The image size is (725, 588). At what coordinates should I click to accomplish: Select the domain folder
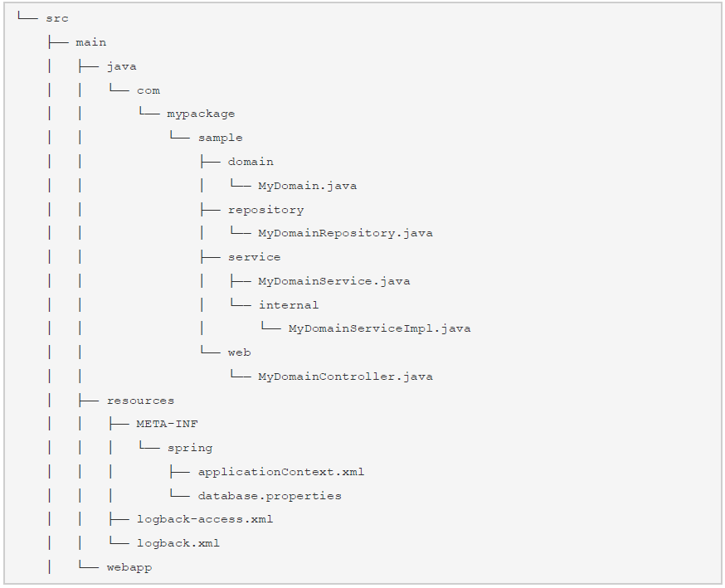251,162
